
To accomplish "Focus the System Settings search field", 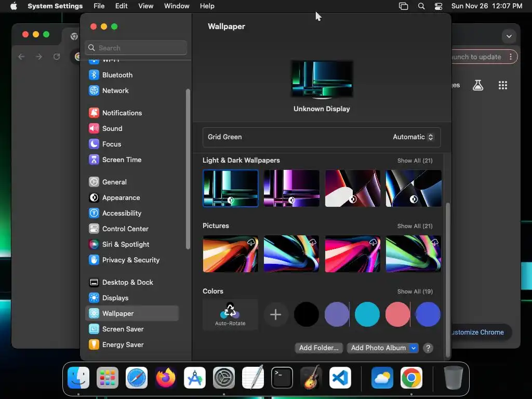I will click(136, 48).
